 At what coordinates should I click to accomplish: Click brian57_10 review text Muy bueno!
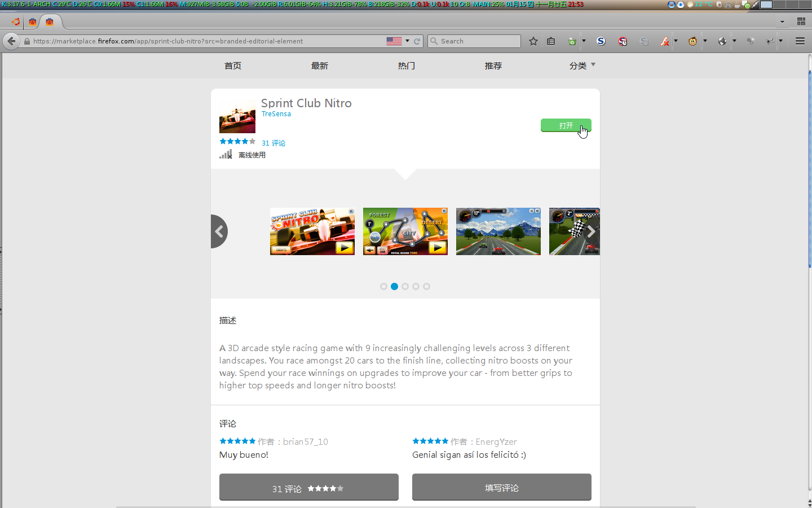pyautogui.click(x=244, y=455)
